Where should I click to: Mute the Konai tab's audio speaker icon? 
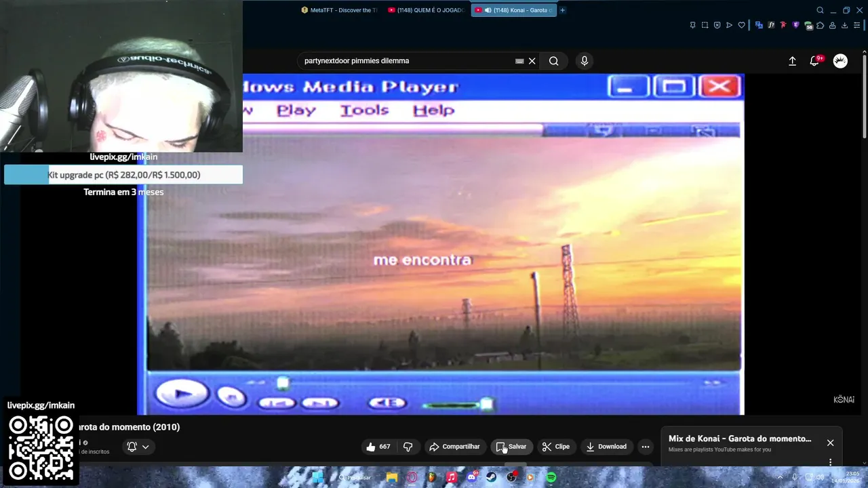point(488,10)
